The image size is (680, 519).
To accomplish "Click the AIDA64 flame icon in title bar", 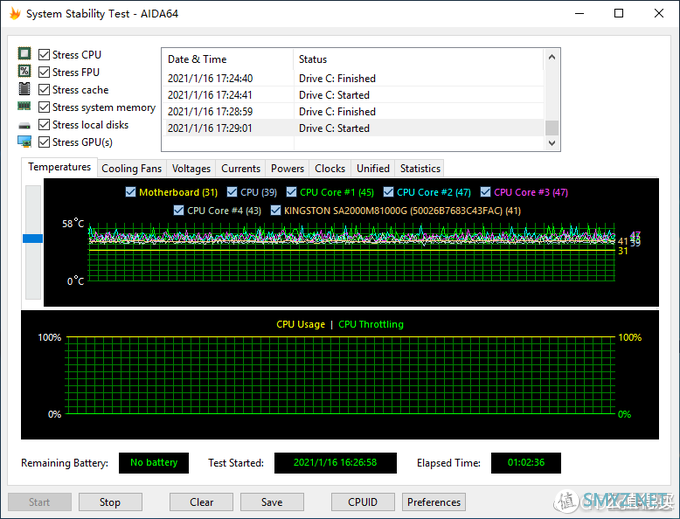I will click(x=15, y=13).
